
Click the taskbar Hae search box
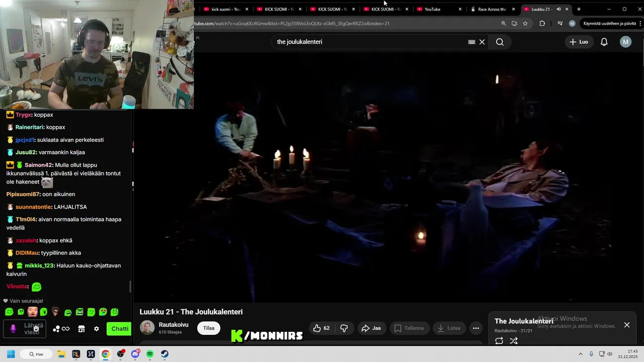point(36,354)
